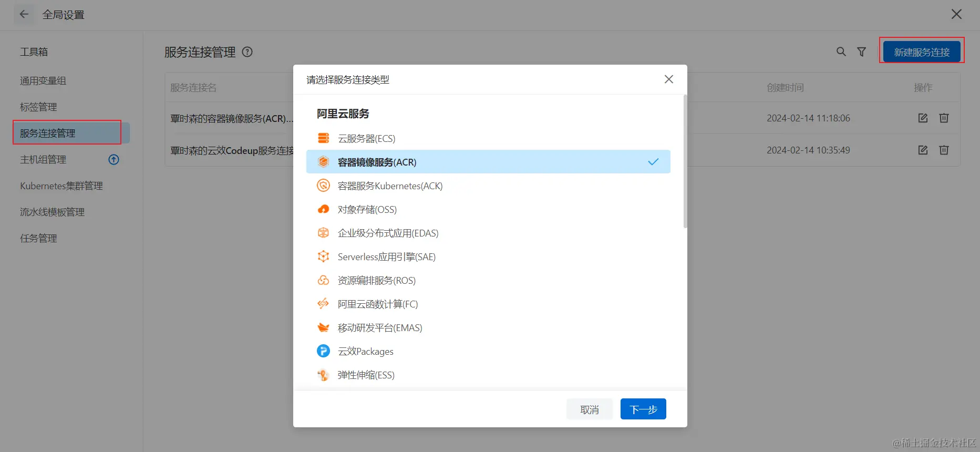This screenshot has width=980, height=452.
Task: Open 标签管理 in the sidebar
Action: (x=38, y=107)
